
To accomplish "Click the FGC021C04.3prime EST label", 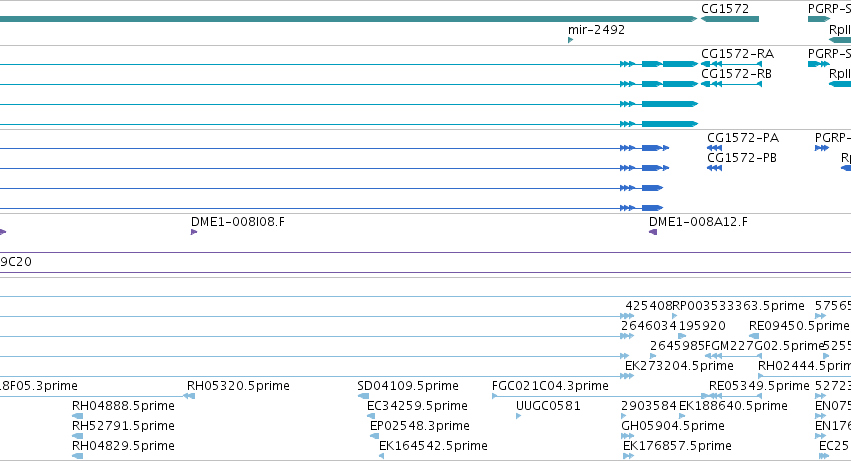I will pyautogui.click(x=550, y=386).
